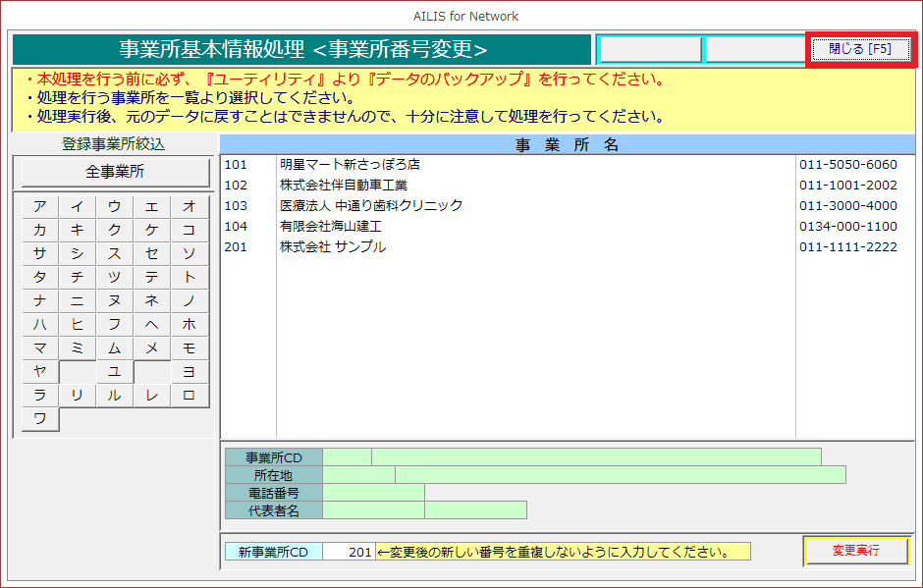Click the 新事業所CD input field
923x588 pixels.
(x=349, y=552)
